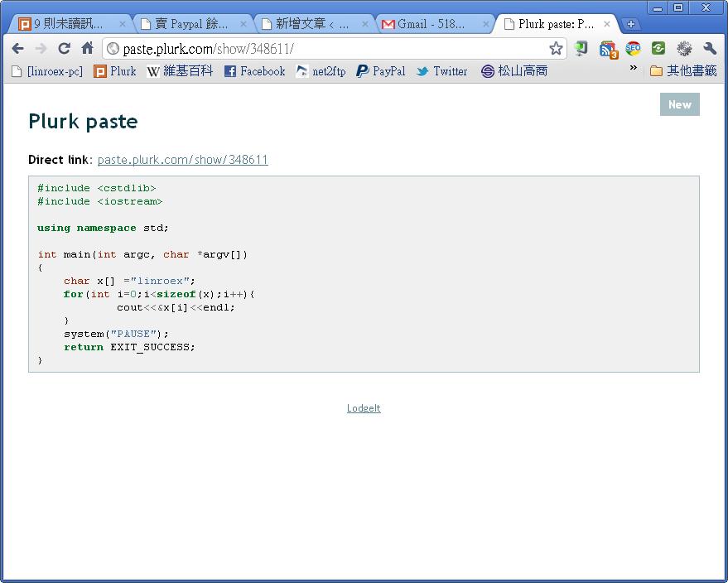The width and height of the screenshot is (728, 583).
Task: Open the net2ftp bookmark
Action: point(321,71)
